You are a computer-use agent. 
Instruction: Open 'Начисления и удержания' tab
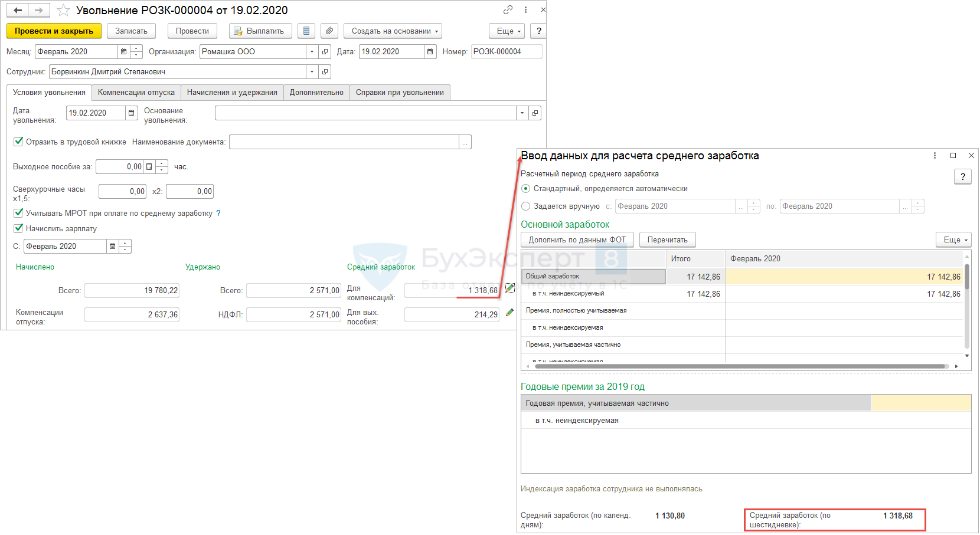pyautogui.click(x=232, y=93)
